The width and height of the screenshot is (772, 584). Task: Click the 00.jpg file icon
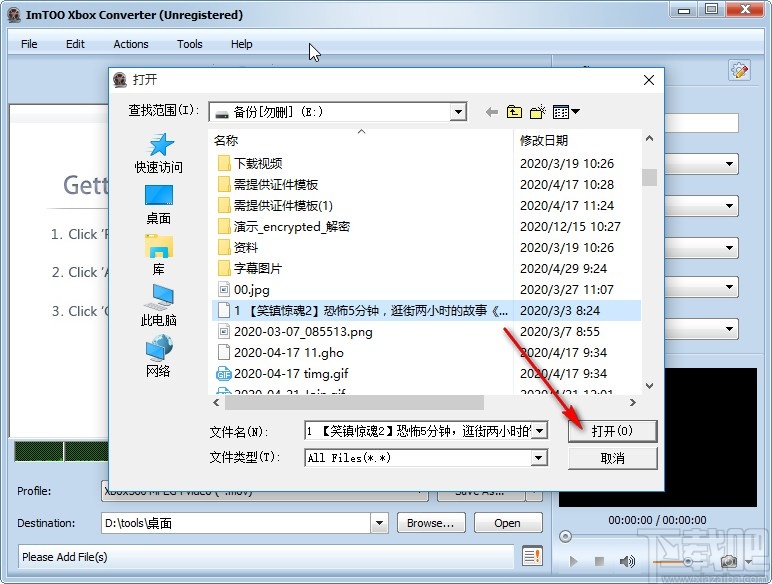point(224,290)
